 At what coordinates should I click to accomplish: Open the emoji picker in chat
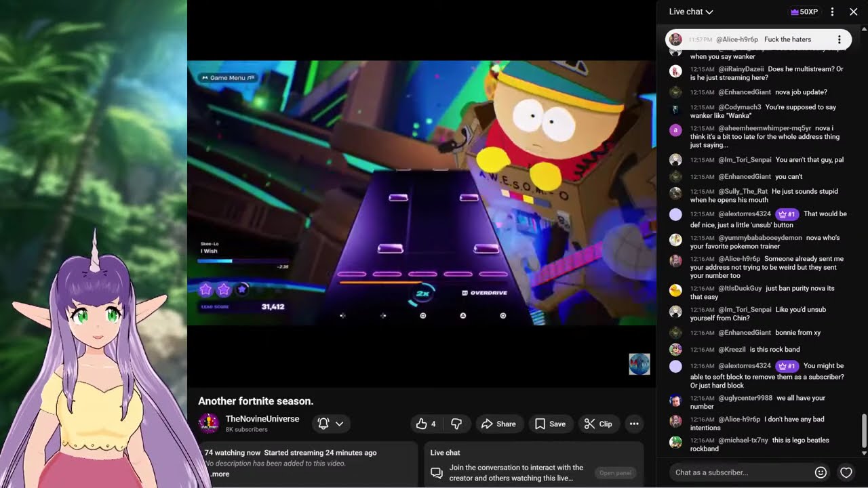[821, 472]
